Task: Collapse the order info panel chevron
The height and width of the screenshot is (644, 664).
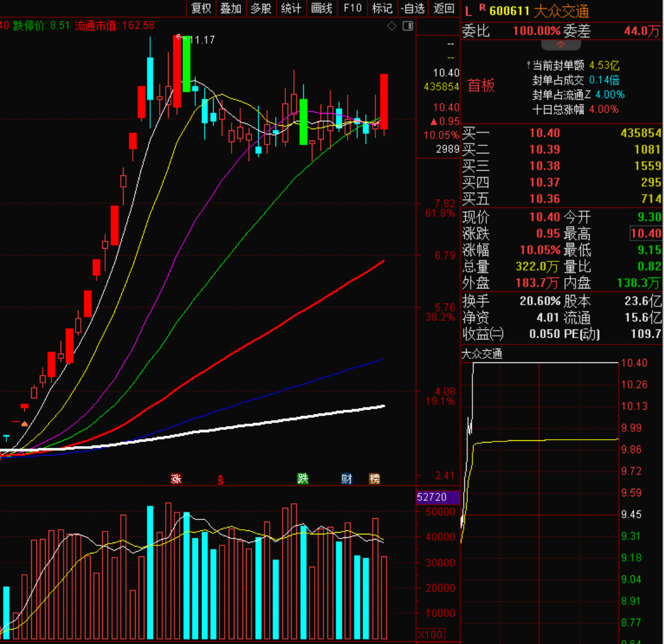Action: 560,44
